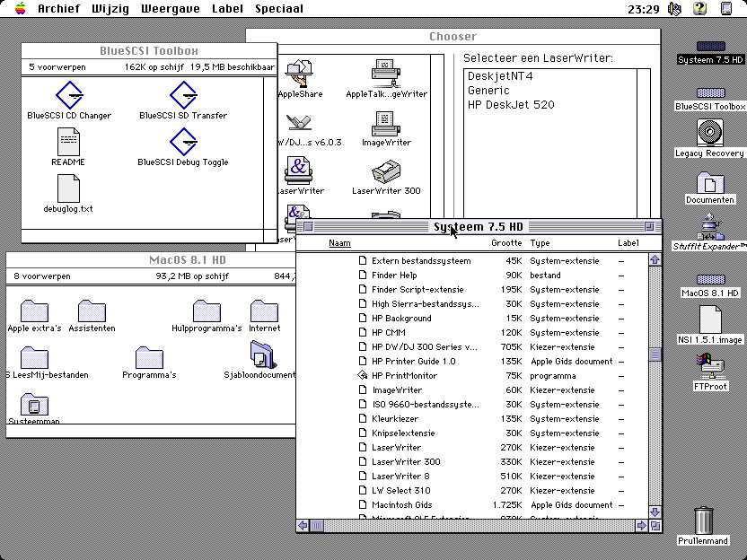
Task: Open the Speciaal menu
Action: tap(278, 9)
